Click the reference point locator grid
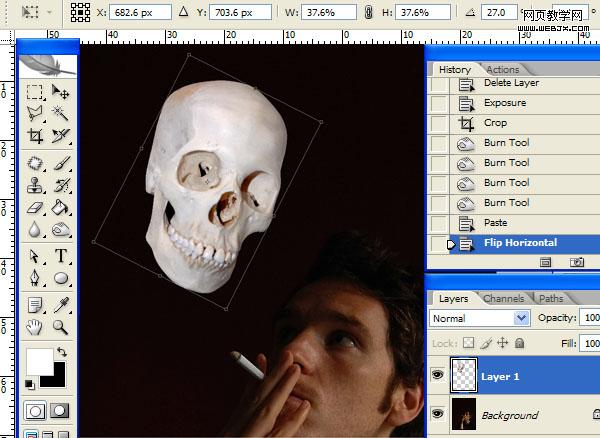 (80, 13)
